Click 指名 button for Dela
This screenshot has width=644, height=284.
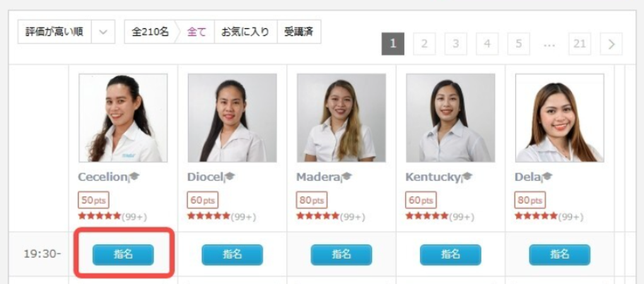tap(560, 255)
